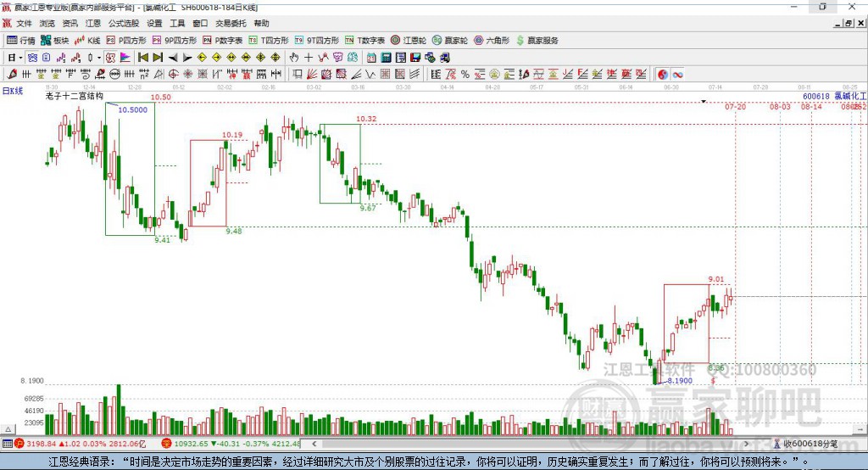The image size is (868, 470).
Task: Click the 日K线 chart label
Action: click(x=13, y=91)
